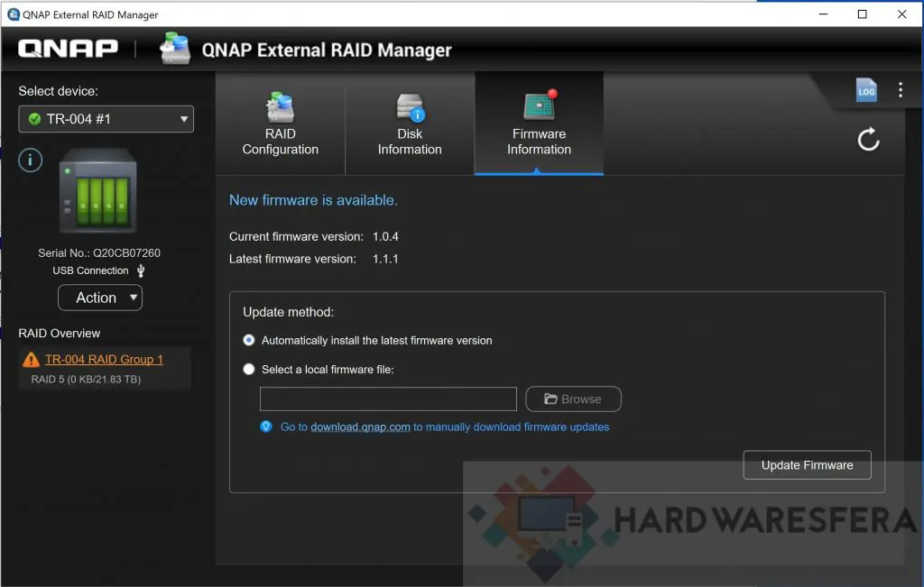Close the QNAP External RAID Manager window
924x587 pixels.
point(901,14)
